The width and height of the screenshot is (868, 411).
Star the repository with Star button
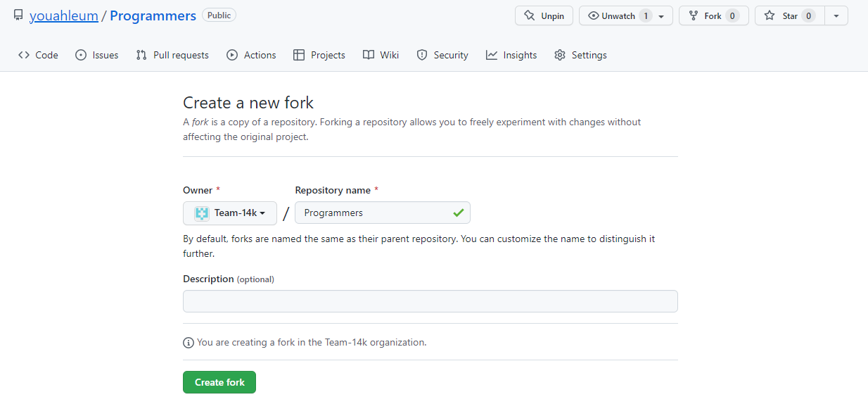[x=789, y=15]
